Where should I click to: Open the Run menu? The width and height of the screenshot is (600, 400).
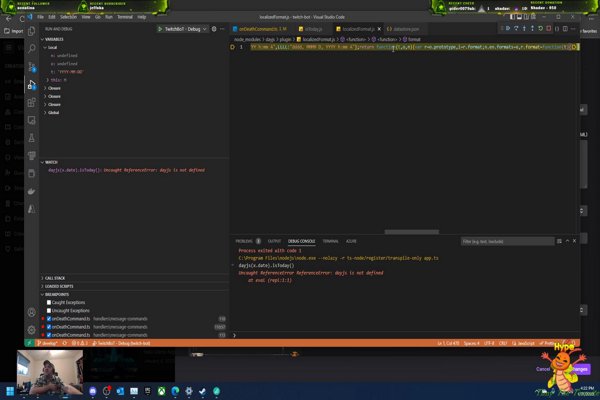tap(109, 17)
